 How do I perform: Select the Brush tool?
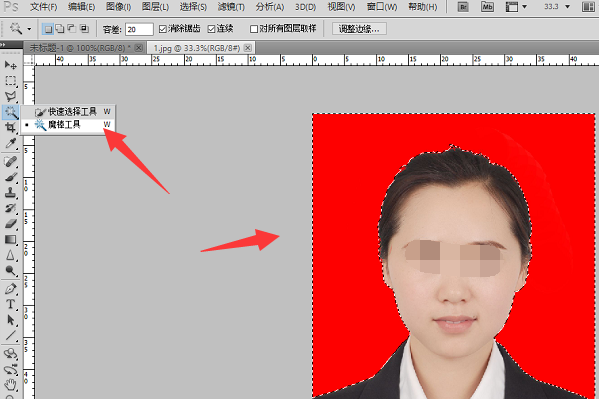pos(10,177)
